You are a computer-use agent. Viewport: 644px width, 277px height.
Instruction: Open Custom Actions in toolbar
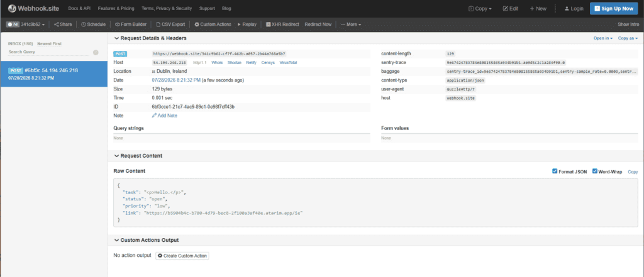click(213, 24)
